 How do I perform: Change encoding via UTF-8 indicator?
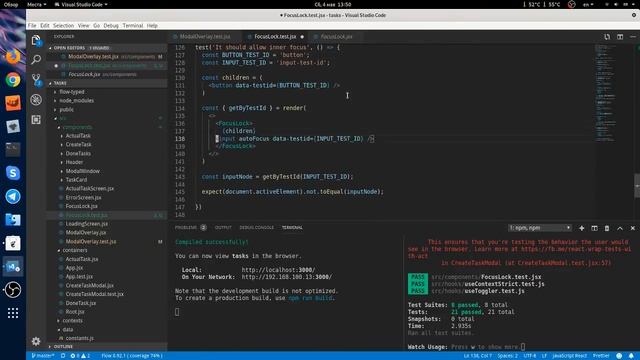[x=529, y=356]
